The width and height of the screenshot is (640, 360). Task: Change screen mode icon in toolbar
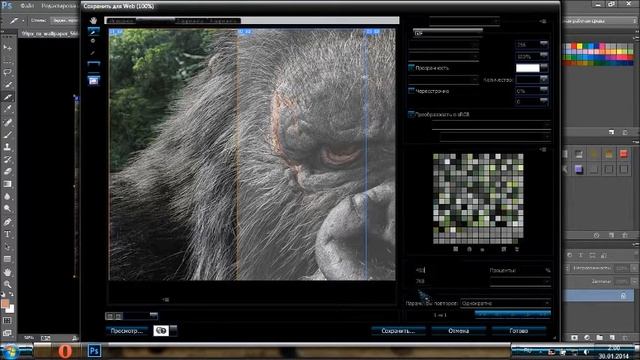pos(7,333)
